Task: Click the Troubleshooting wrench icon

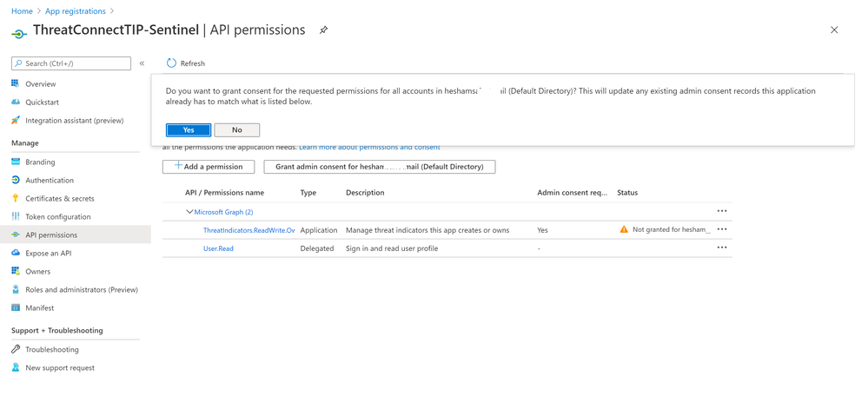Action: coord(16,349)
